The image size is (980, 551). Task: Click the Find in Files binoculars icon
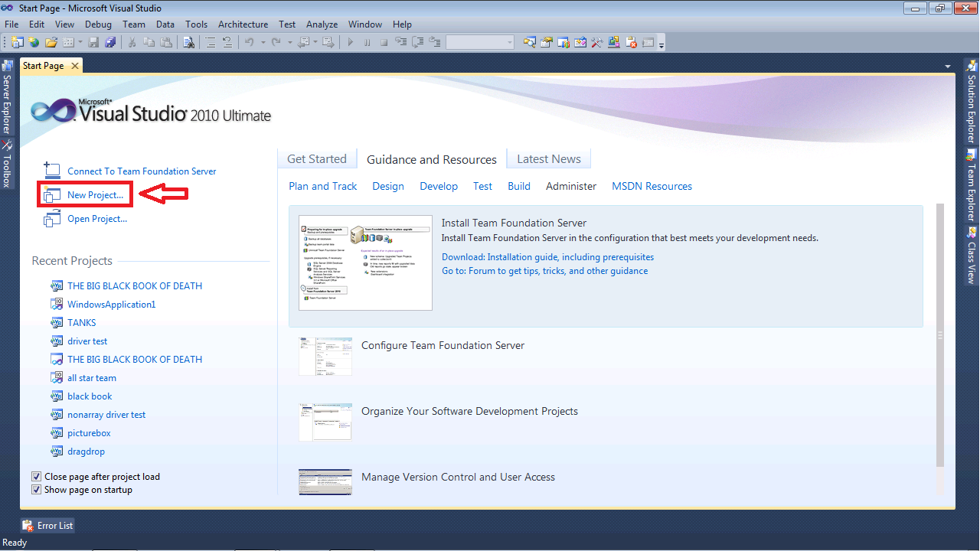tap(188, 42)
